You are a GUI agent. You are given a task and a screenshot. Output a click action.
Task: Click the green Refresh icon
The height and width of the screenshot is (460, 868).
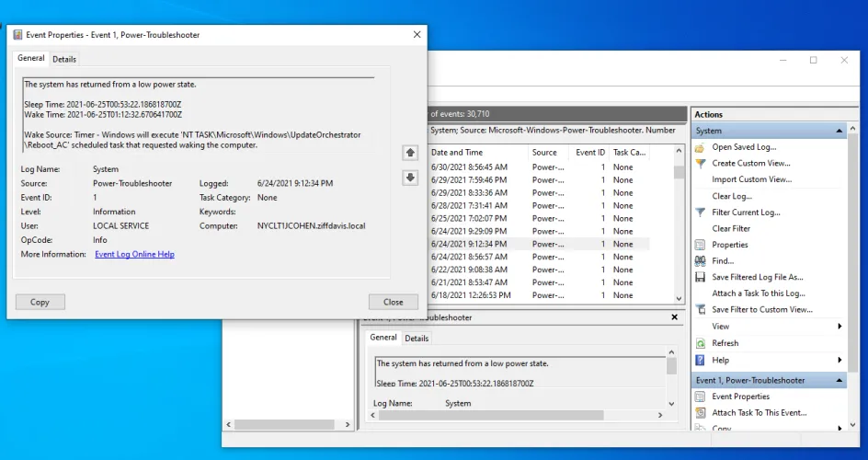click(700, 343)
